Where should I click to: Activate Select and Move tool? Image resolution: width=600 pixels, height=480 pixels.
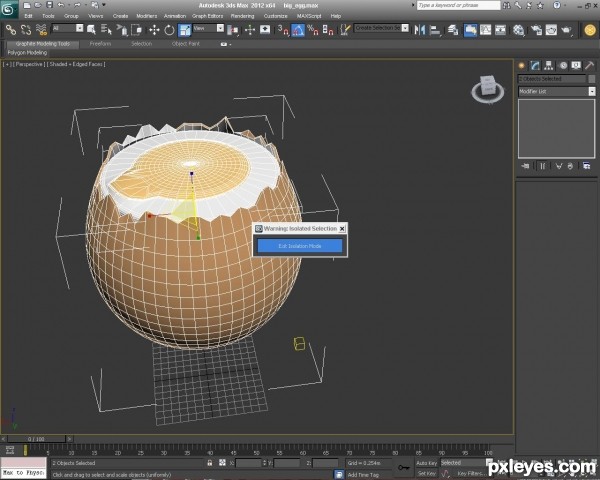click(x=154, y=29)
